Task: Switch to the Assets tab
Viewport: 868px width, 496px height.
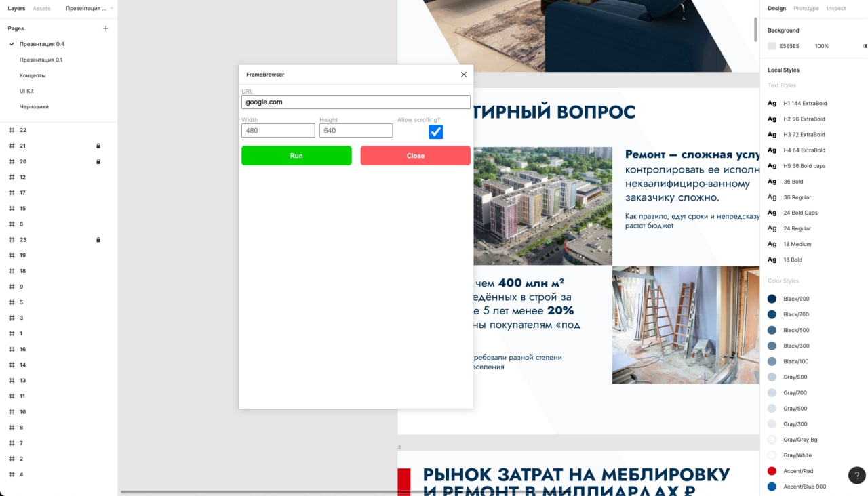Action: 41,9
